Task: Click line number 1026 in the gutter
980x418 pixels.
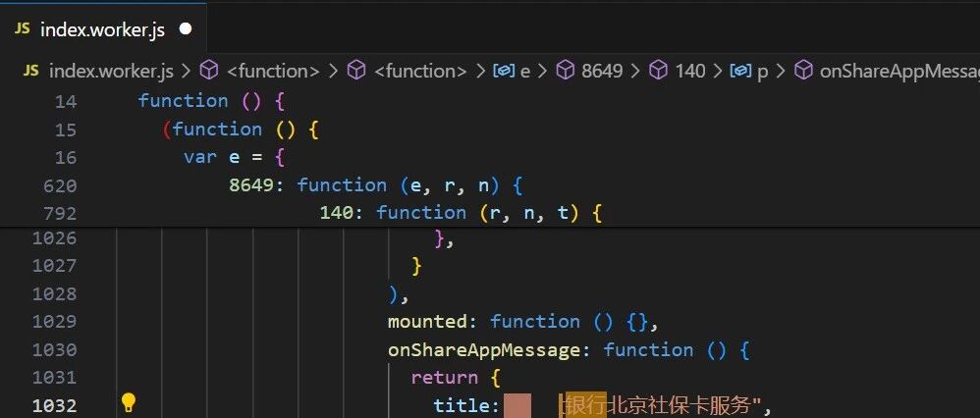Action: click(x=54, y=238)
